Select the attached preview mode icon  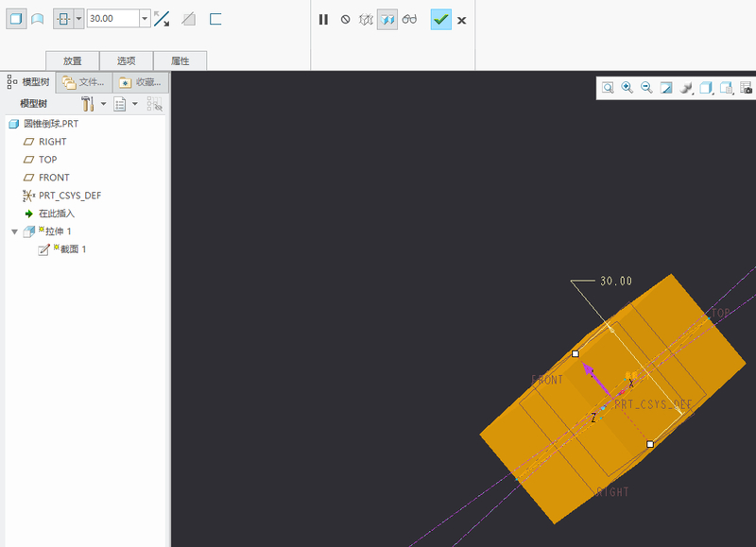(387, 19)
